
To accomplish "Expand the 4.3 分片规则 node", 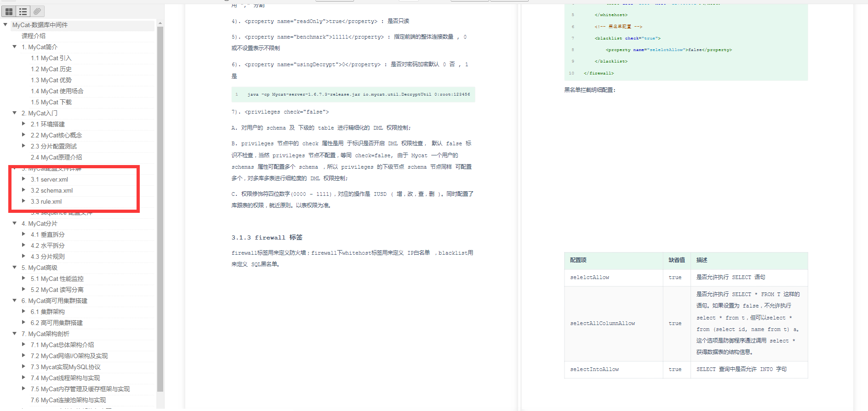I will click(x=24, y=257).
